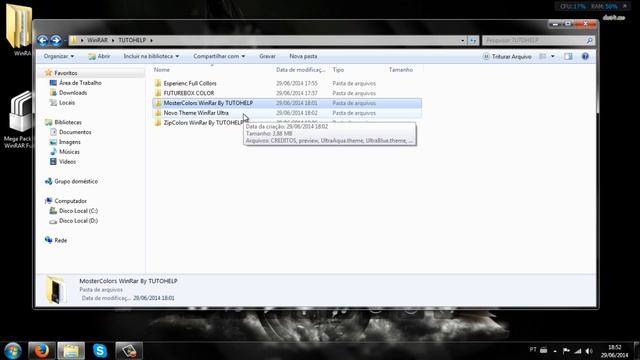The height and width of the screenshot is (360, 640).
Task: Sort by the Tamanho column header
Action: click(x=400, y=70)
